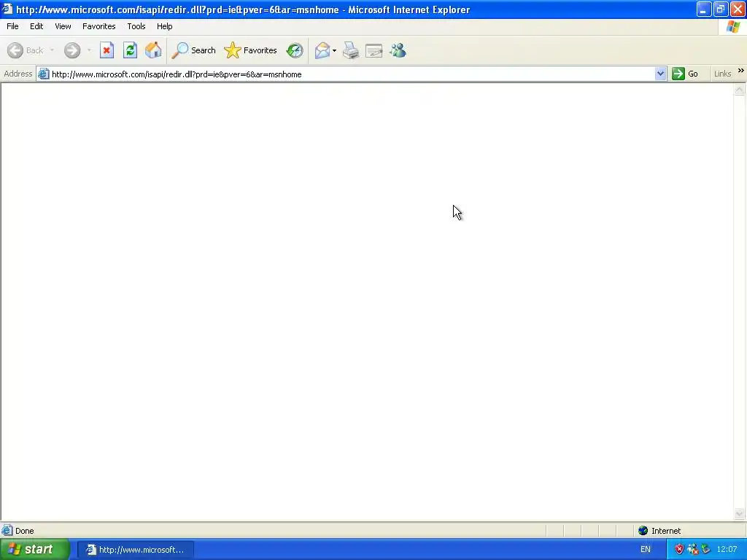Click the page icon in address bar

pyautogui.click(x=43, y=74)
